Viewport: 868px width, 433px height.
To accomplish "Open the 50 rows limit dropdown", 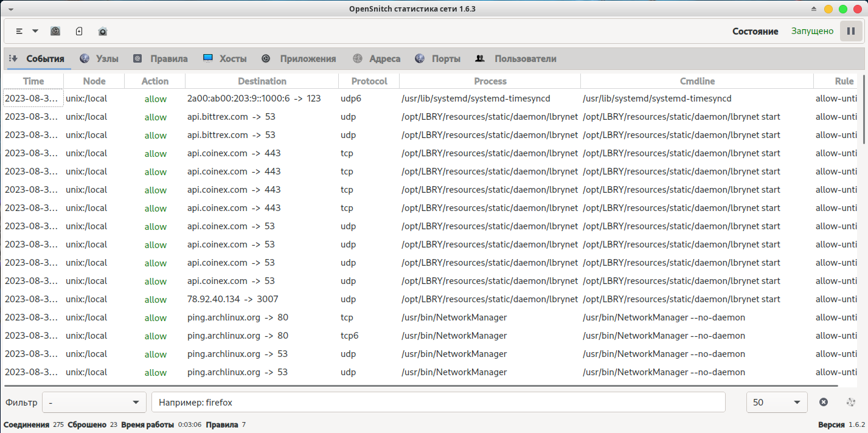I will coord(776,403).
